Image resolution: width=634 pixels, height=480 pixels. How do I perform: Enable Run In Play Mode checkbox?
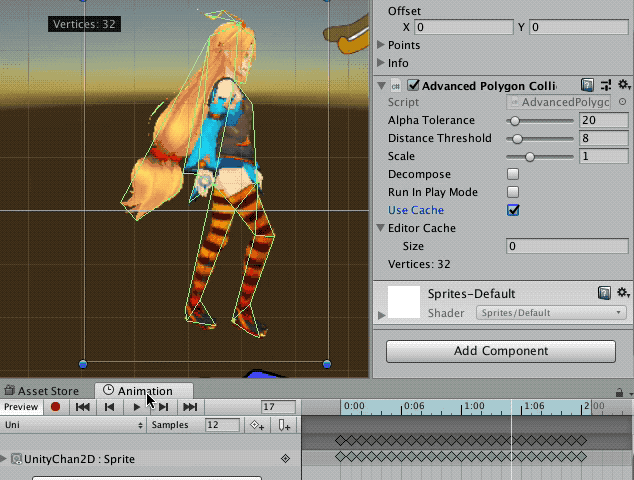(513, 192)
